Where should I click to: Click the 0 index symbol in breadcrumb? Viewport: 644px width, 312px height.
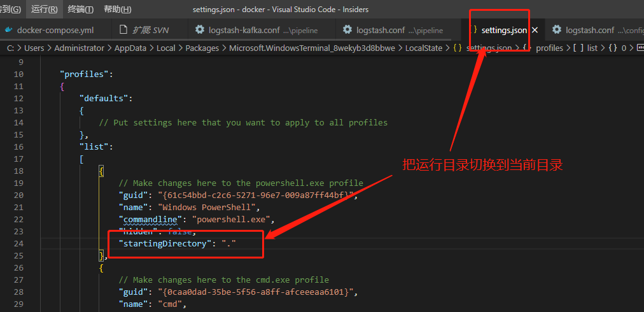click(624, 48)
